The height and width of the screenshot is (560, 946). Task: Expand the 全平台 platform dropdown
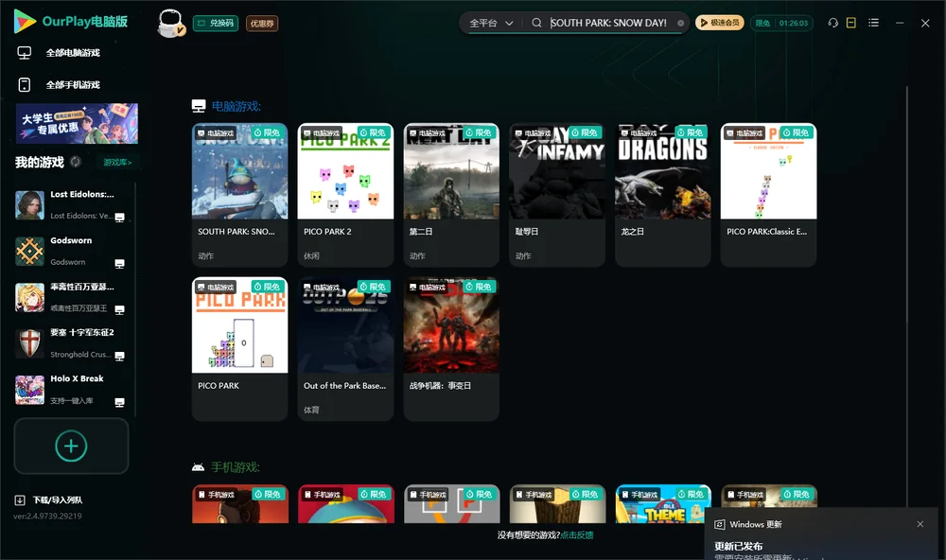[x=491, y=23]
